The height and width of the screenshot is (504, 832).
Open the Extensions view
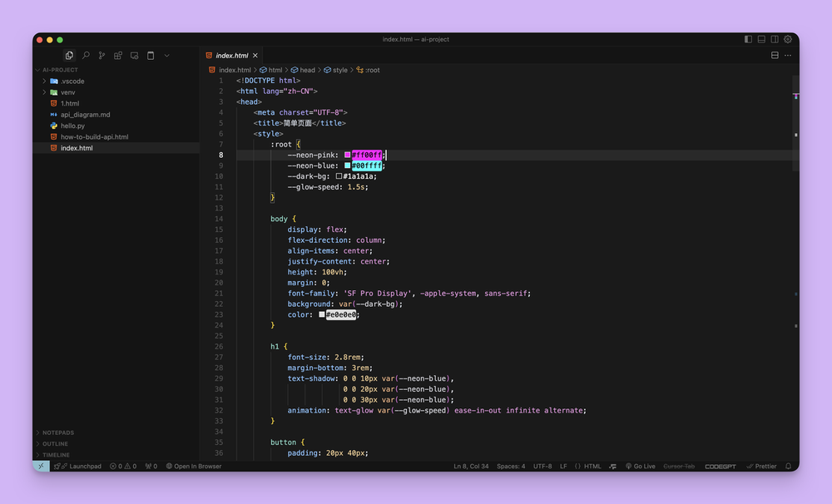pos(118,55)
